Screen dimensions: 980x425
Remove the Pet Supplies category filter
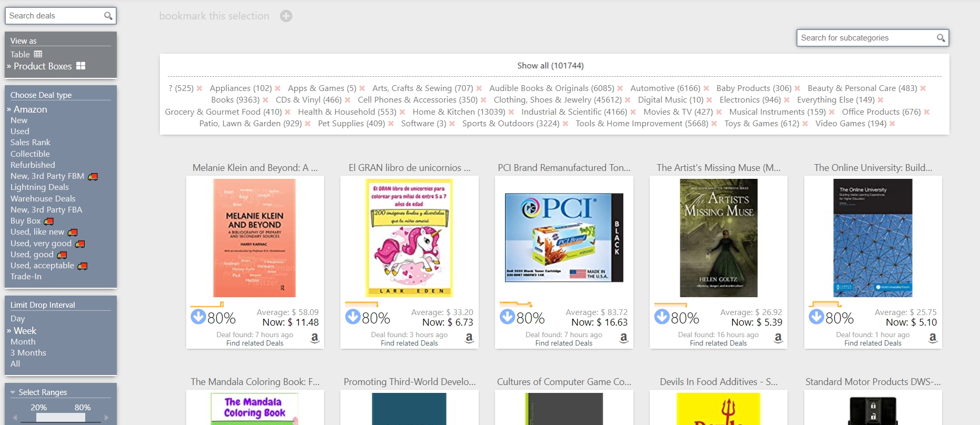(391, 124)
